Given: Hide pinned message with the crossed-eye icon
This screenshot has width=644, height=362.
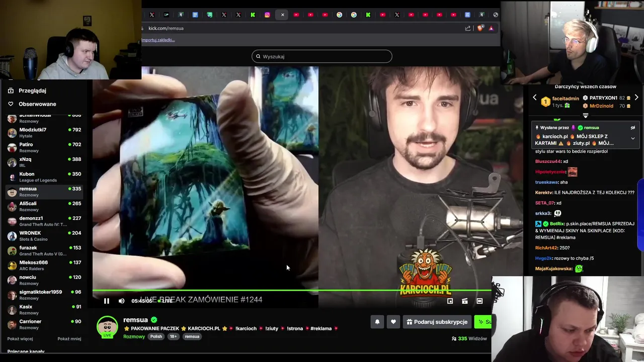Looking at the screenshot, I should click(633, 128).
